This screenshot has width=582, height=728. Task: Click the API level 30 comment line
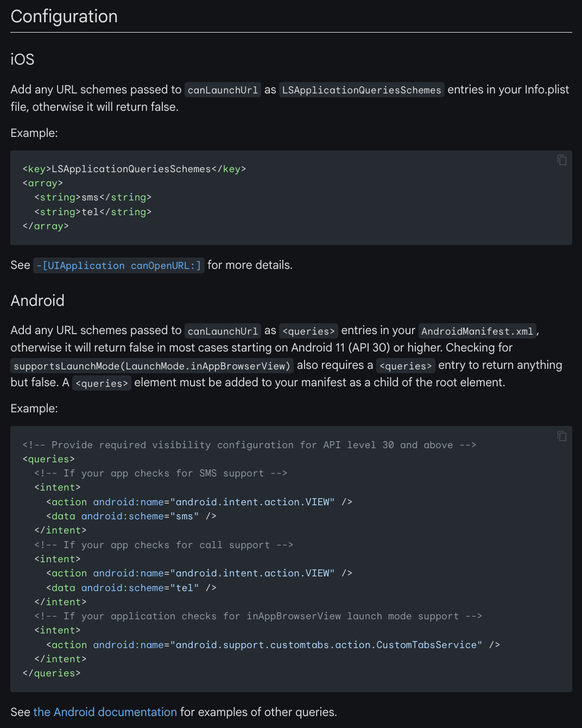coord(249,445)
